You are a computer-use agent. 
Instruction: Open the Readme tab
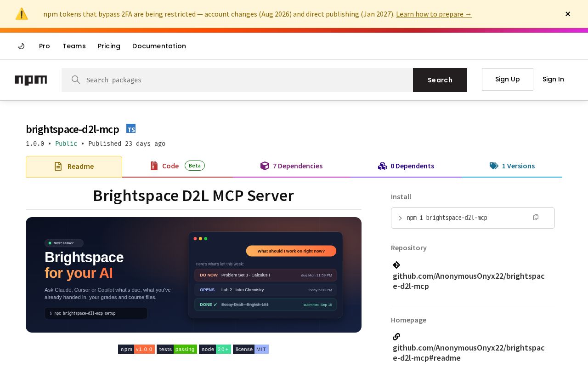(74, 167)
